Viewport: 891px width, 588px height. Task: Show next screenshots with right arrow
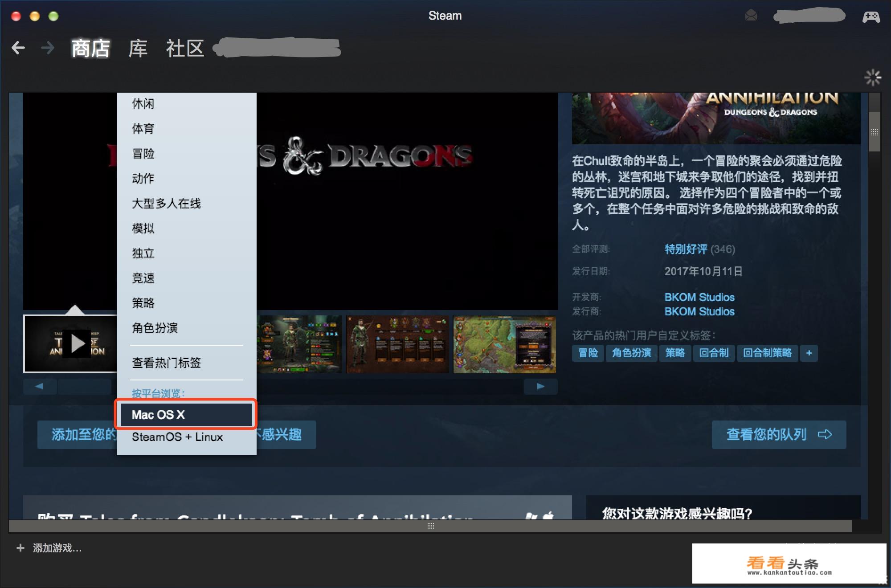coord(540,386)
